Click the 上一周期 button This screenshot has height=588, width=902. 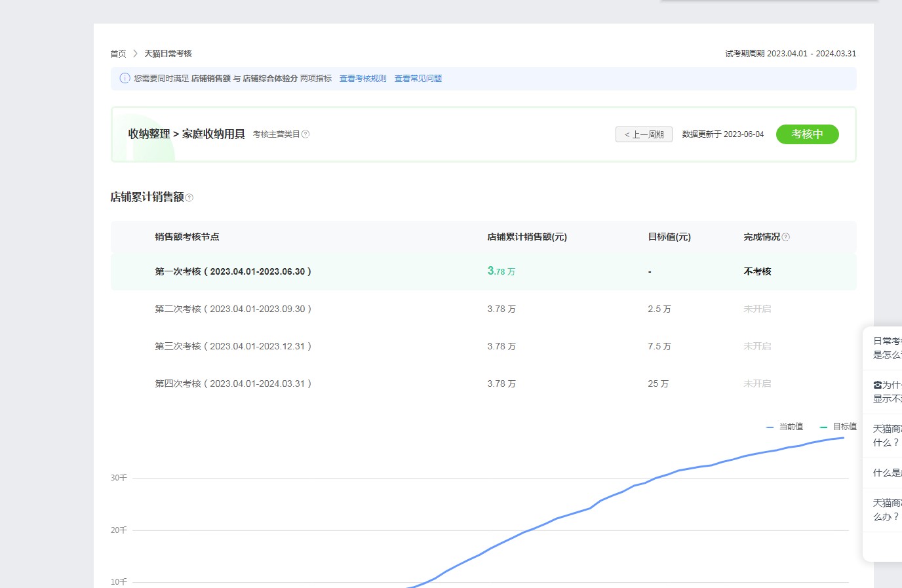tap(644, 134)
